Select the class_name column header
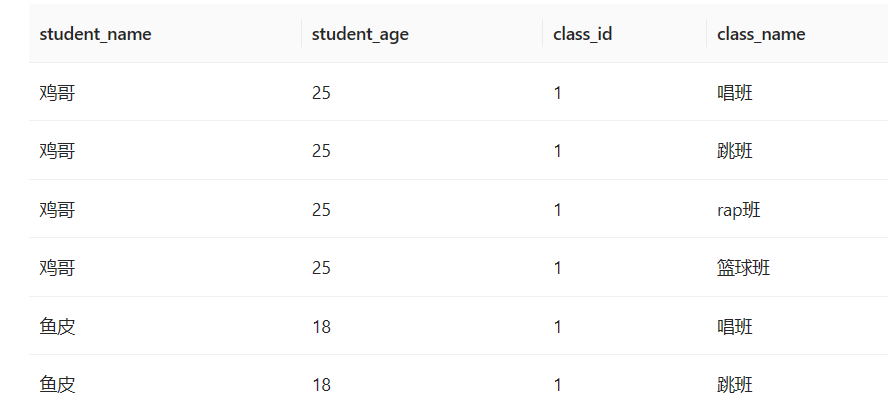 tap(761, 34)
